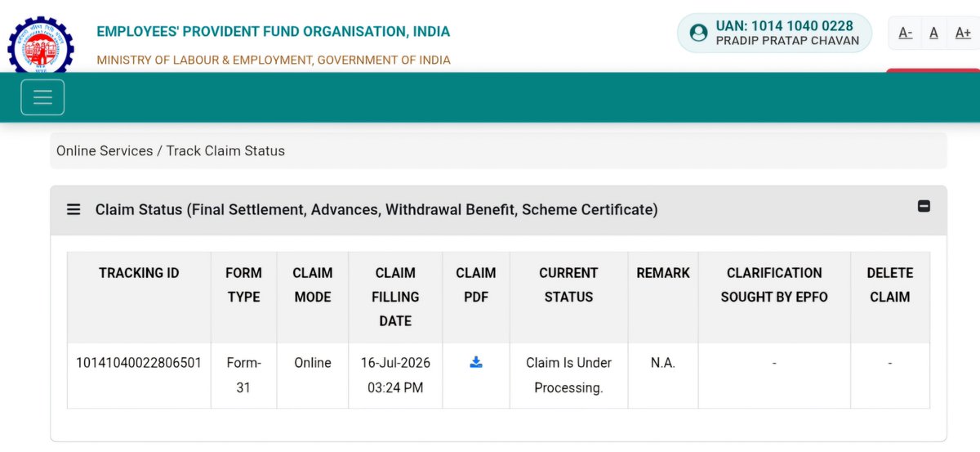The width and height of the screenshot is (980, 452).
Task: Click PRADIP PRATAP CHAVAN user name
Action: click(787, 41)
